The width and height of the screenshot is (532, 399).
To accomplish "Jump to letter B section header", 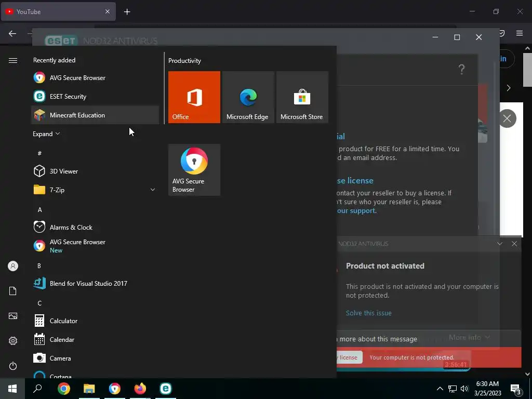I will click(x=39, y=265).
